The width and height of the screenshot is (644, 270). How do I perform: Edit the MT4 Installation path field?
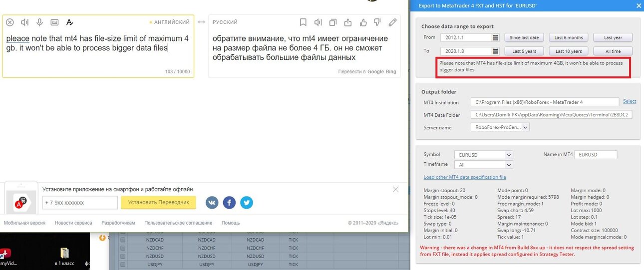[545, 102]
